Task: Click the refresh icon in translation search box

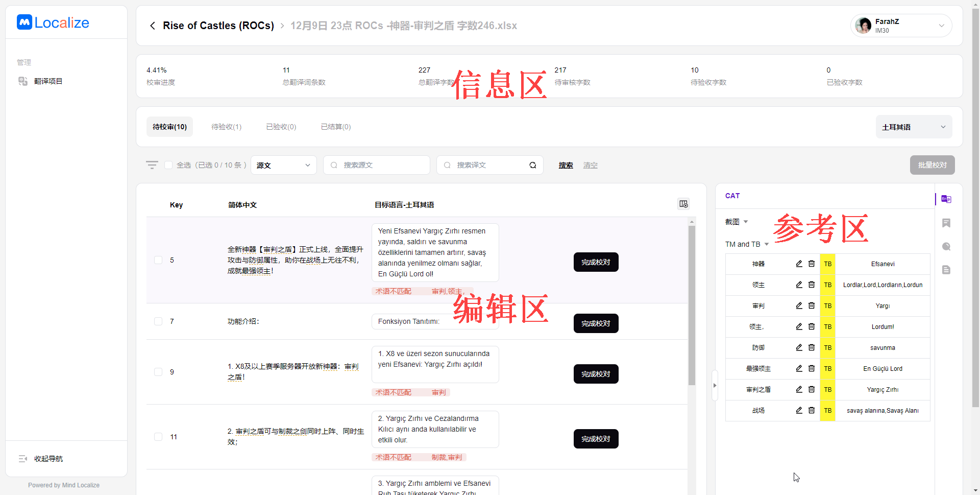Action: [x=532, y=165]
